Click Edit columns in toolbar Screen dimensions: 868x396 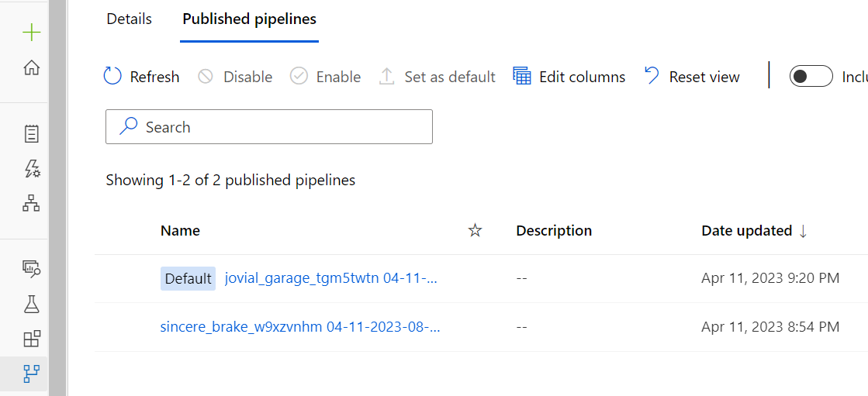(x=569, y=76)
